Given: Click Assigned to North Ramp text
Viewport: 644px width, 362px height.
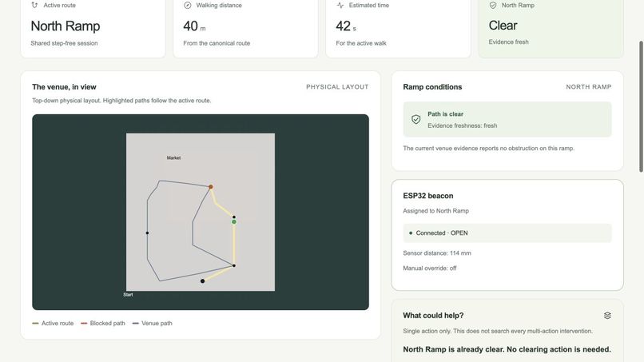Looking at the screenshot, I should click(435, 211).
